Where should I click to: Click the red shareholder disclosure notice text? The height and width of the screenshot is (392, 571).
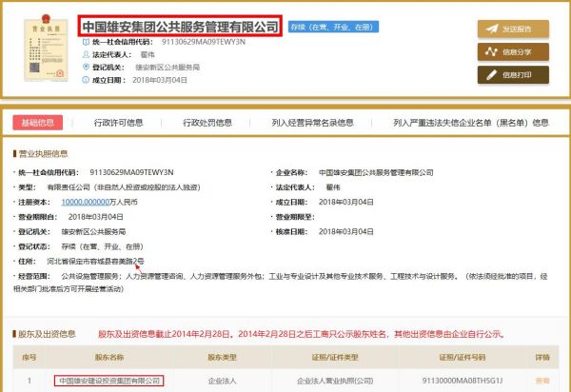click(301, 334)
